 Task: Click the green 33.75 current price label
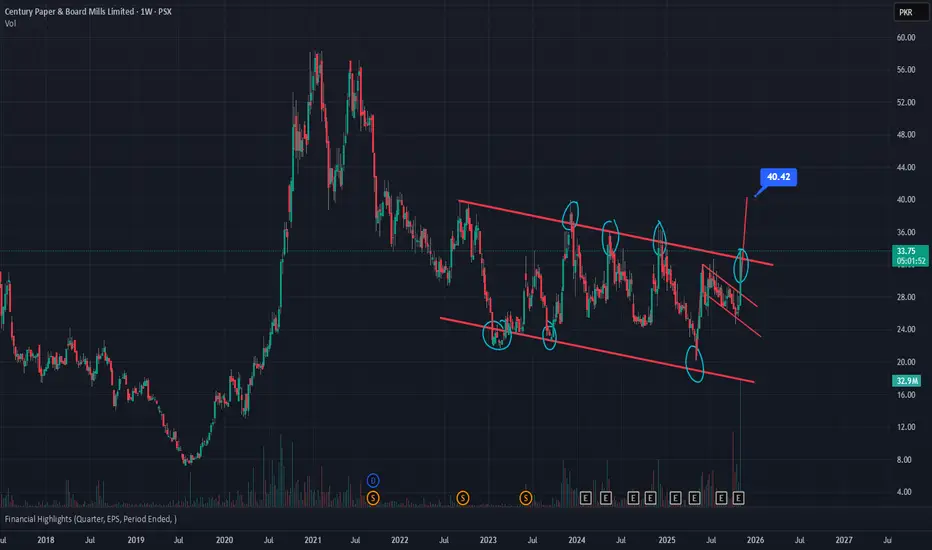pyautogui.click(x=909, y=256)
